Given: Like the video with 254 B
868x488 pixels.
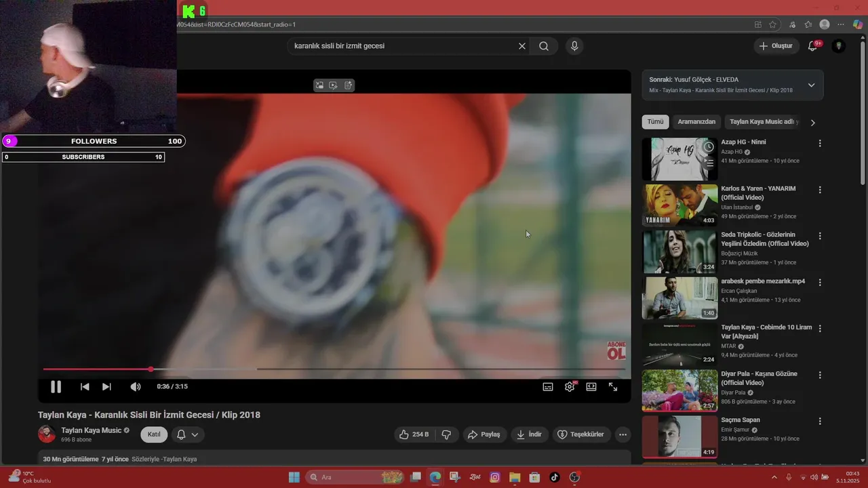Looking at the screenshot, I should point(414,434).
